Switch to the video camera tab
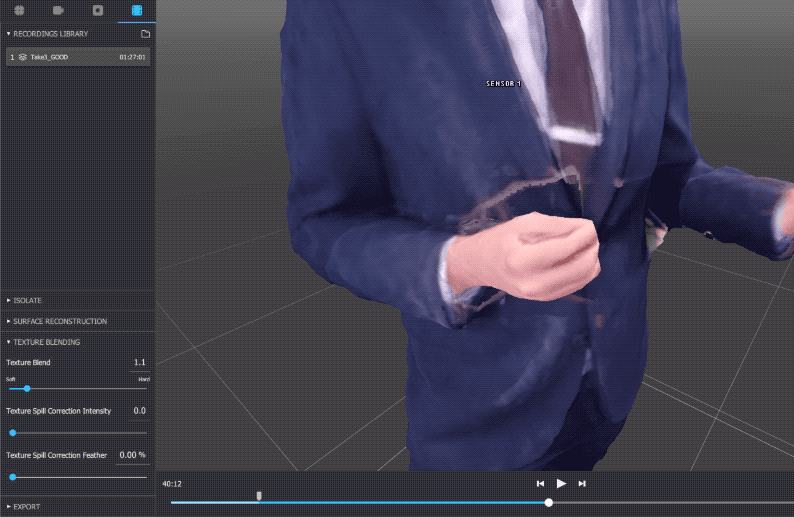 (58, 11)
